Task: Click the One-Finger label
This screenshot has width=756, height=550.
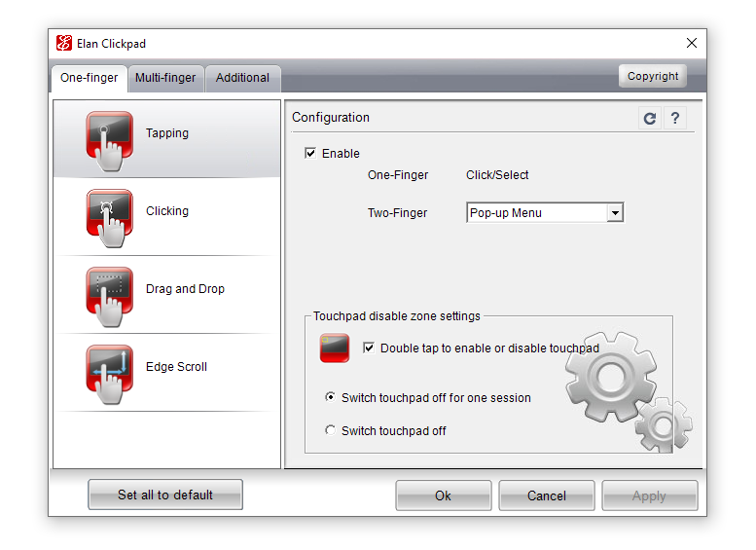Action: pyautogui.click(x=398, y=174)
